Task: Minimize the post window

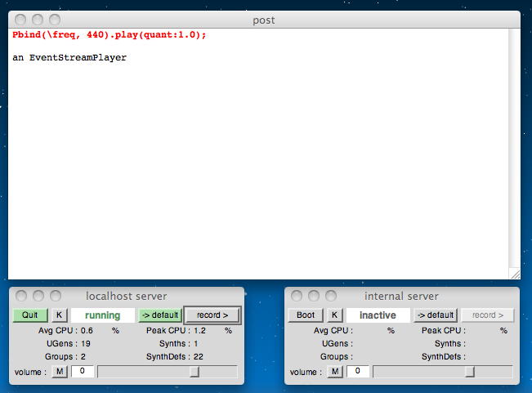Action: (x=38, y=20)
